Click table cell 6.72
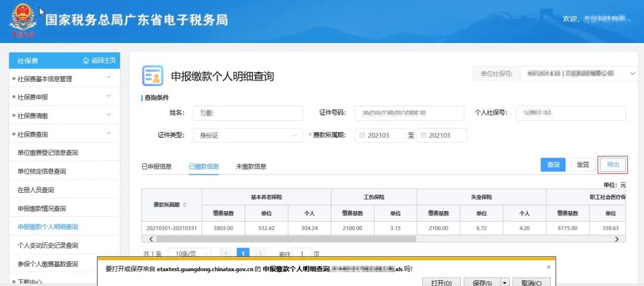Image resolution: width=644 pixels, height=286 pixels. 481,228
